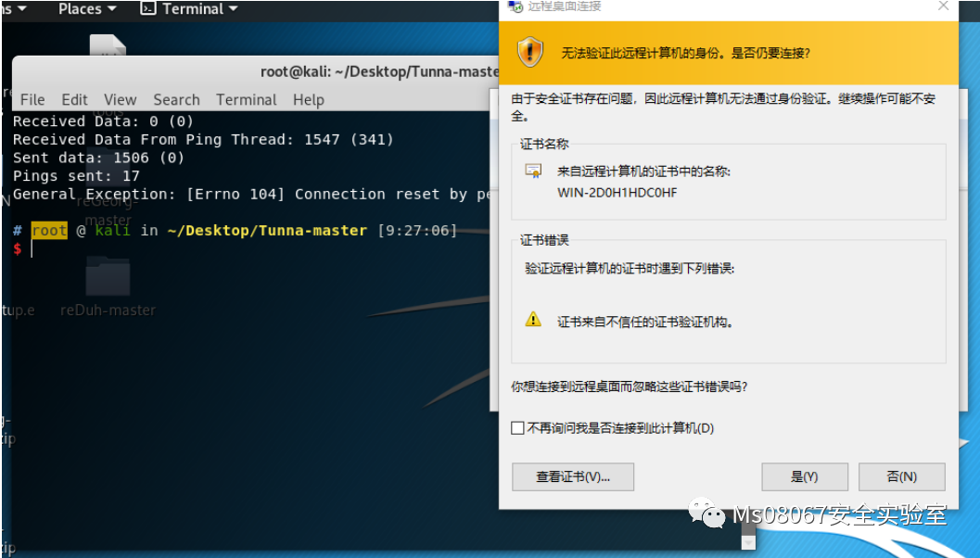
Task: Click the Yes (是(Y)) button
Action: [x=805, y=476]
